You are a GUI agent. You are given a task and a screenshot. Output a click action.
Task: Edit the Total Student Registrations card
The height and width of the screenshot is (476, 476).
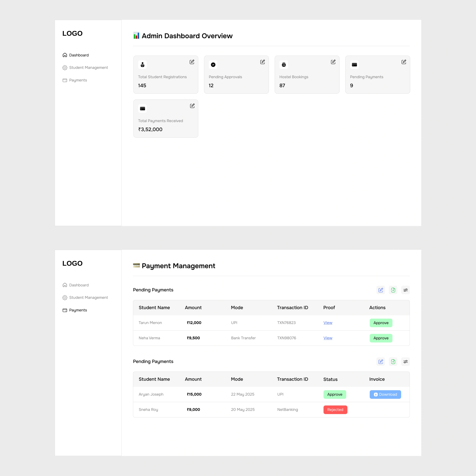192,62
